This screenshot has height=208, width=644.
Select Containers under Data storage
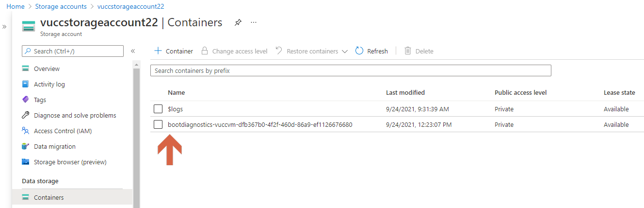point(72,197)
